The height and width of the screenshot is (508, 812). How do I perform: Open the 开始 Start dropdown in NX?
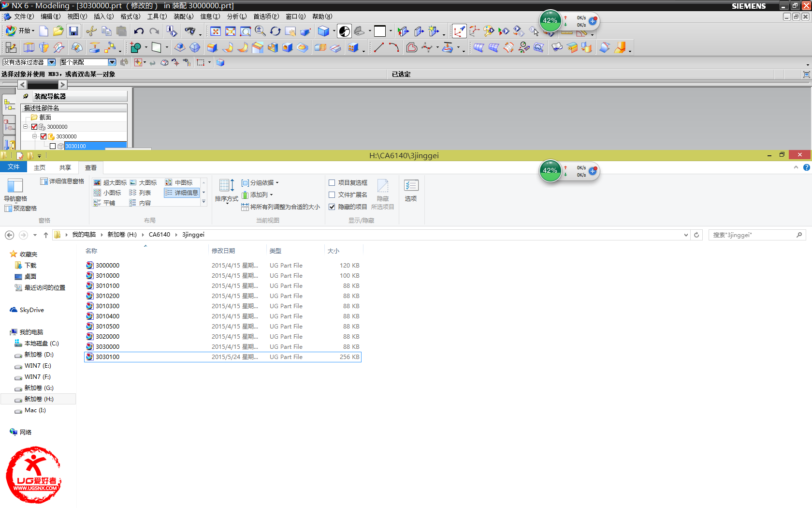coord(20,31)
